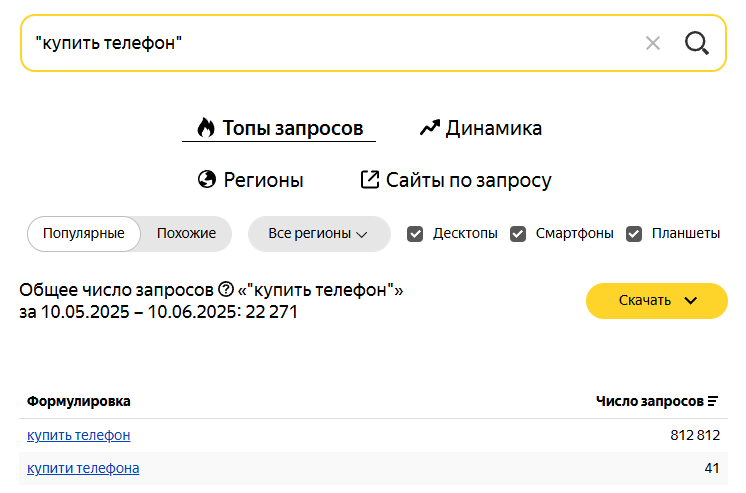
Task: Click the globe icon beside Регионы
Action: (x=207, y=179)
